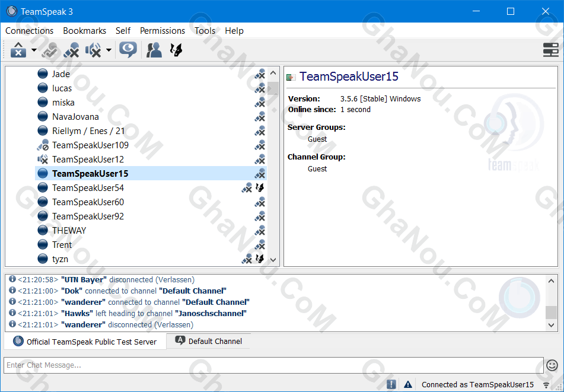Click the chat log scrollbar thumb
This screenshot has width=564, height=392.
coord(551,312)
